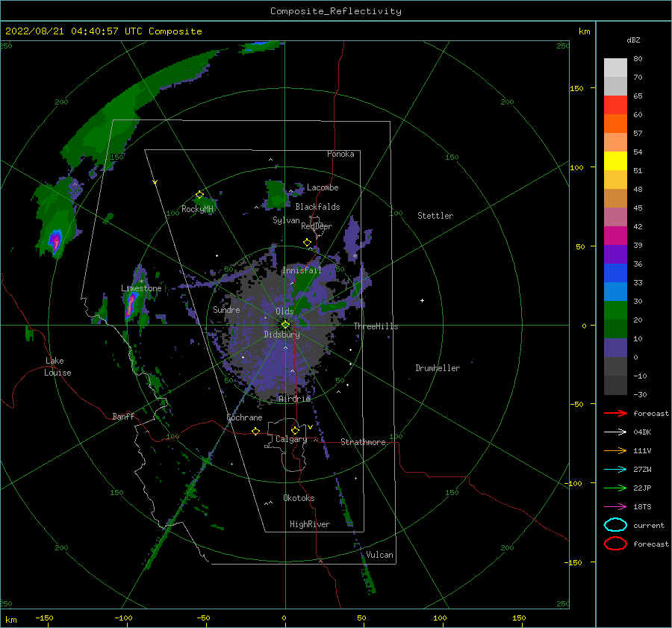672x628 pixels.
Task: Click the Strathmore label
Action: 363,442
